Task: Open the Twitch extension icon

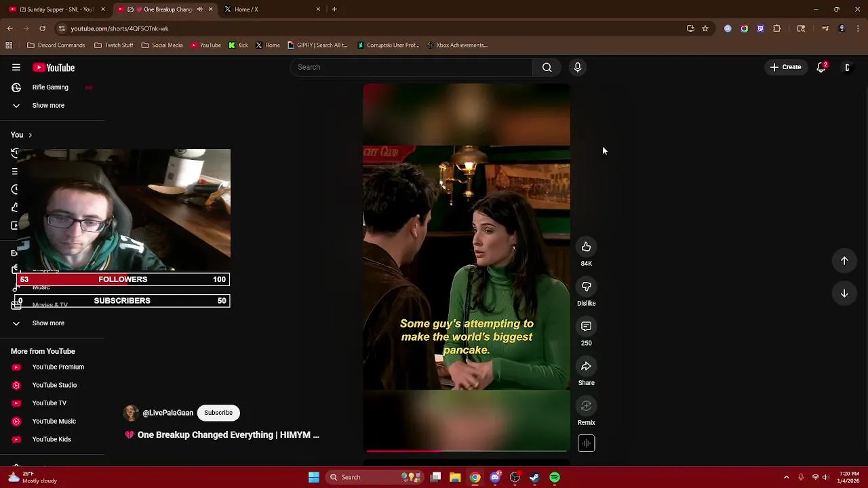Action: pyautogui.click(x=760, y=28)
